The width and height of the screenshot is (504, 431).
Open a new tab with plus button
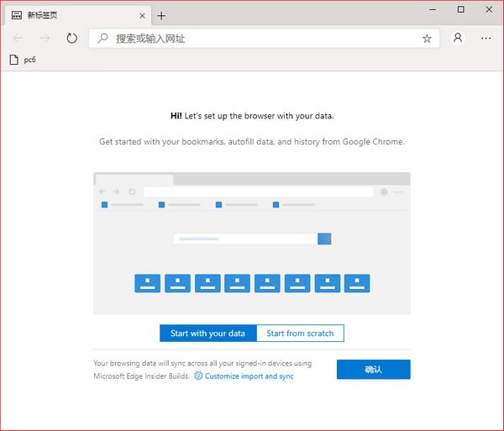(161, 16)
